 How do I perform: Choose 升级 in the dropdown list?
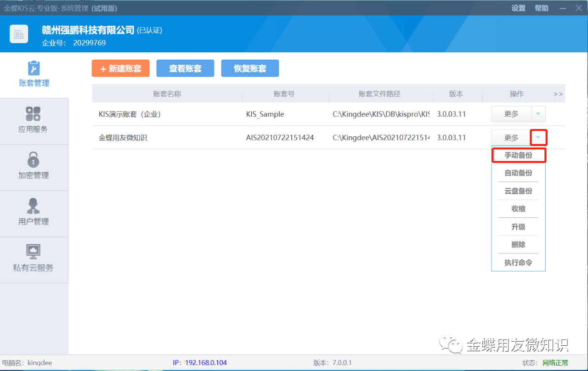click(518, 227)
